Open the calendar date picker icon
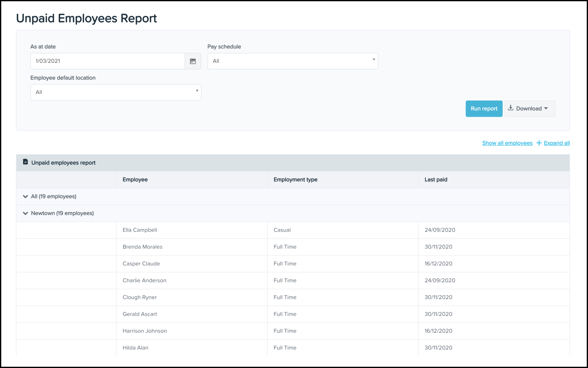 click(193, 61)
